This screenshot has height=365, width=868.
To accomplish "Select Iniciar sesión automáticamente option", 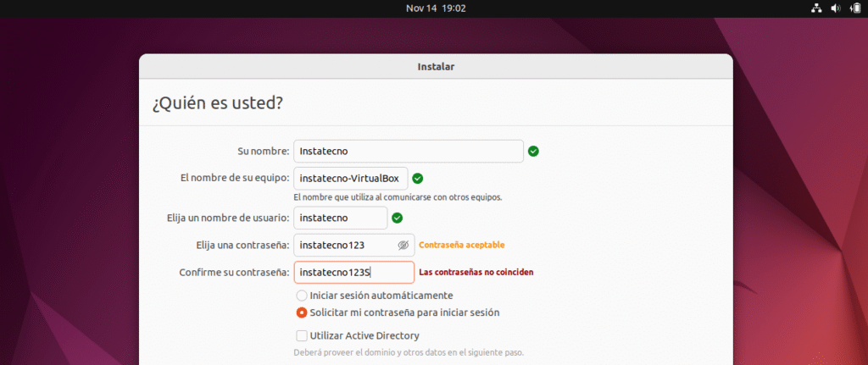I will pyautogui.click(x=302, y=296).
